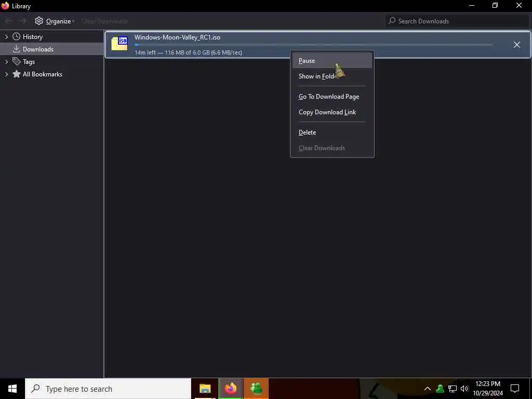Click the green people app taskbar icon
532x399 pixels.
[x=256, y=389]
